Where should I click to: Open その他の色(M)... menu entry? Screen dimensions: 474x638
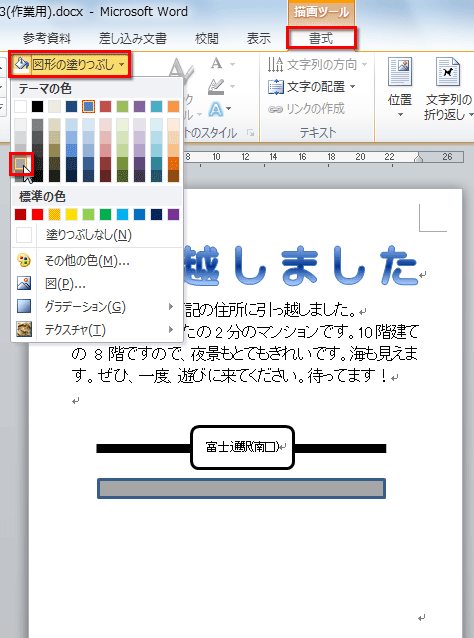pos(97,260)
